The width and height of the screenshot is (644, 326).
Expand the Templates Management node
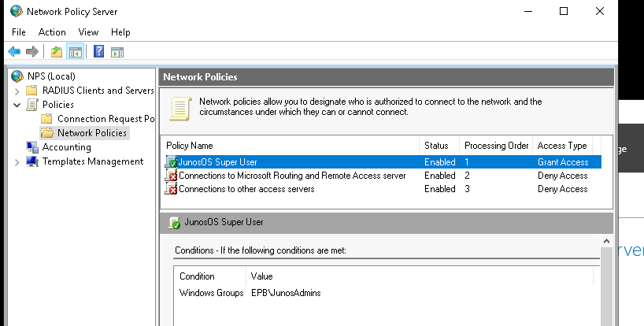pos(17,161)
